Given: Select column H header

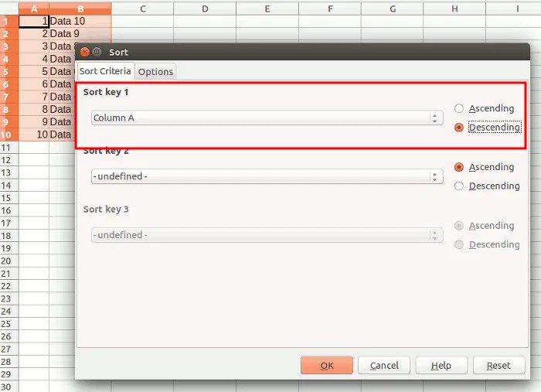Looking at the screenshot, I should click(454, 9).
